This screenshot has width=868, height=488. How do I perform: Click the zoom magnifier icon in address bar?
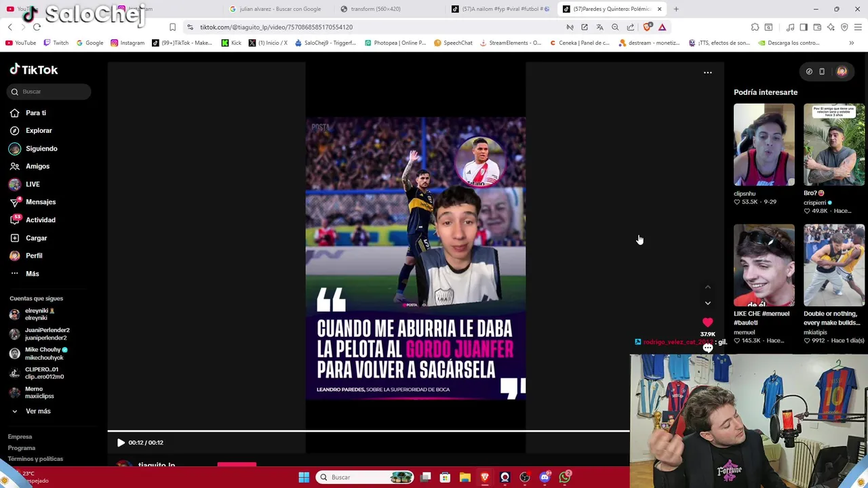[x=615, y=27]
